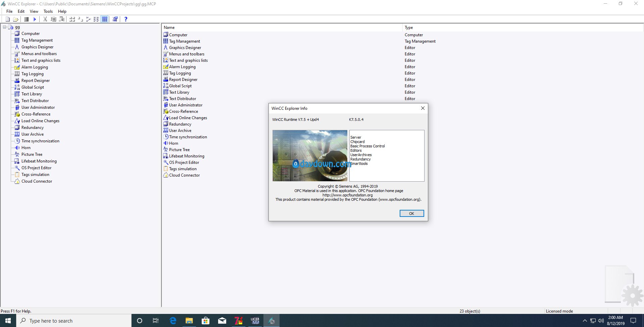Toggle the Details view icon
The height and width of the screenshot is (327, 644).
click(x=105, y=19)
